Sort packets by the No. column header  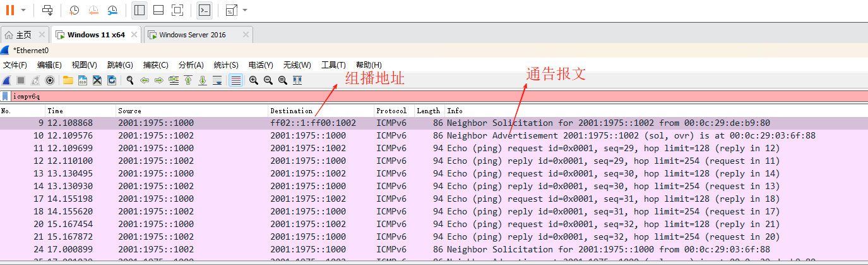click(22, 111)
